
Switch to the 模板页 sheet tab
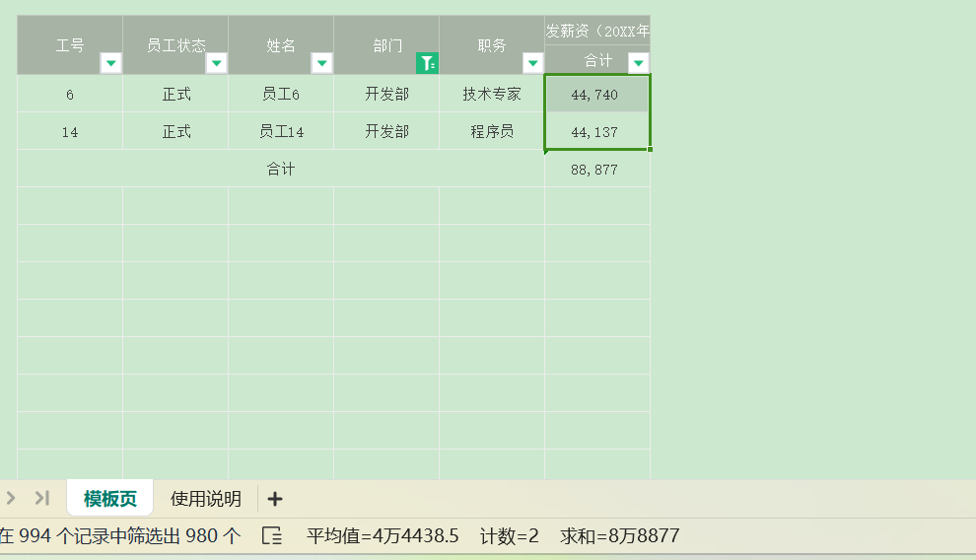point(110,499)
